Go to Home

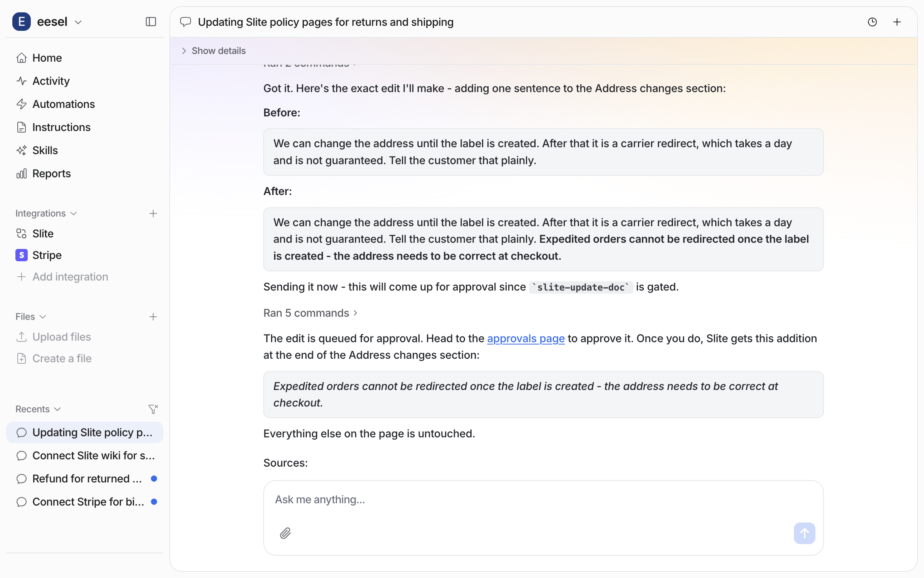pos(85,58)
